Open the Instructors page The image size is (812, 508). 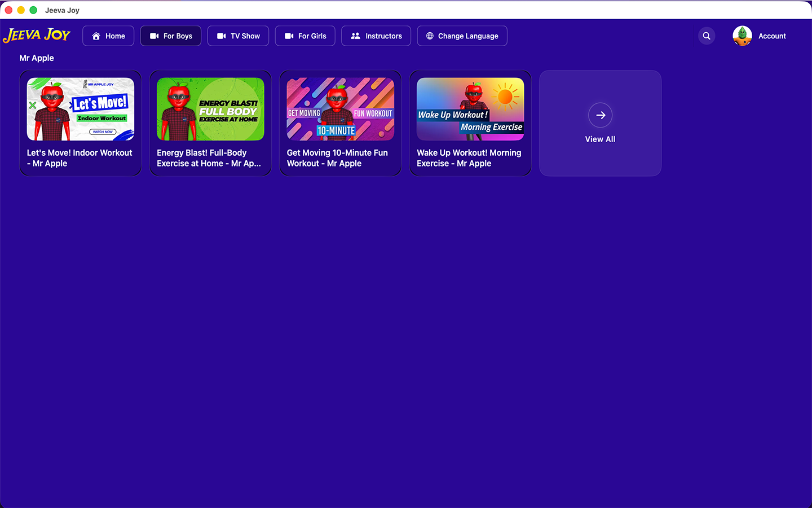point(376,36)
